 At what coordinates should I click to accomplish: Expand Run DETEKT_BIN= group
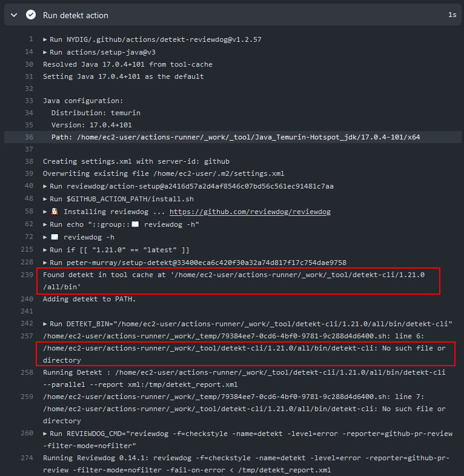(45, 324)
